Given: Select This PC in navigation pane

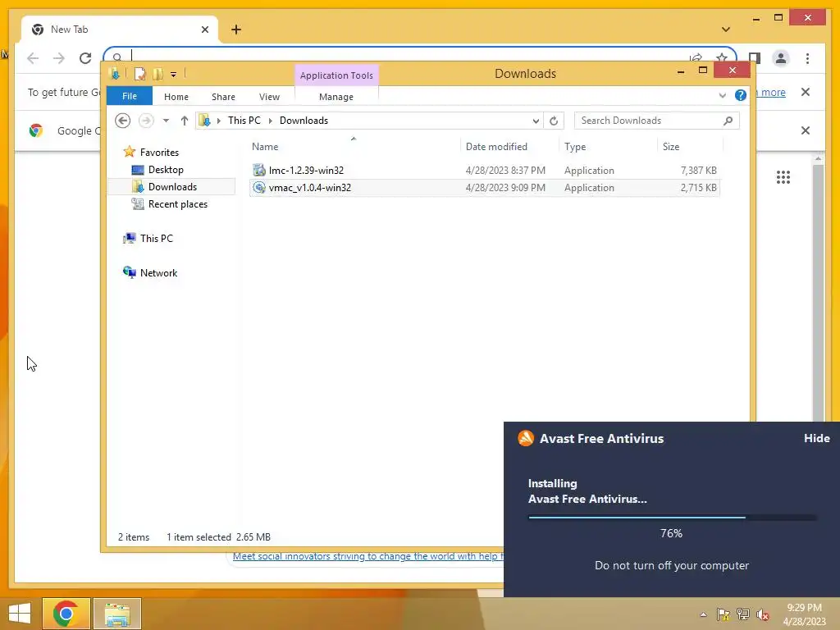Looking at the screenshot, I should click(x=157, y=239).
